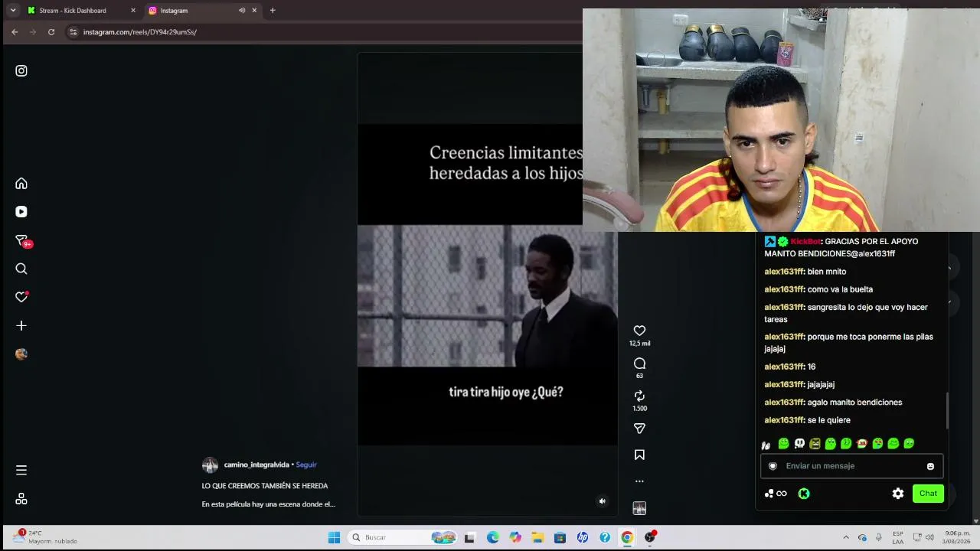Click the Instagram logo at sidebar top
This screenshot has height=551, width=980.
[21, 70]
